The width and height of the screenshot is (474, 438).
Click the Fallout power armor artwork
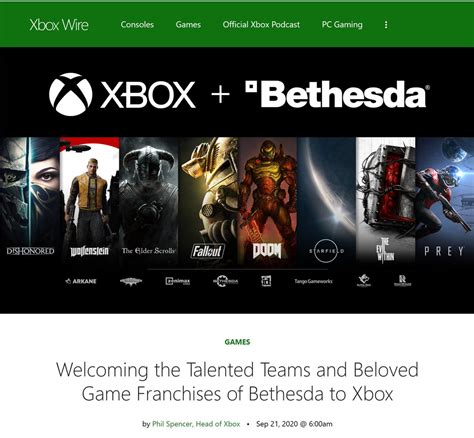coord(208,200)
